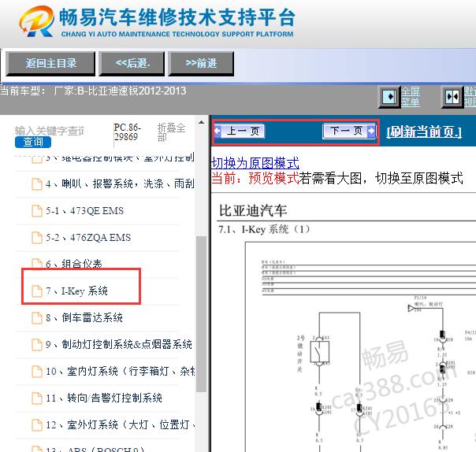Click the document icon beside 室外灯系统

pos(37,424)
